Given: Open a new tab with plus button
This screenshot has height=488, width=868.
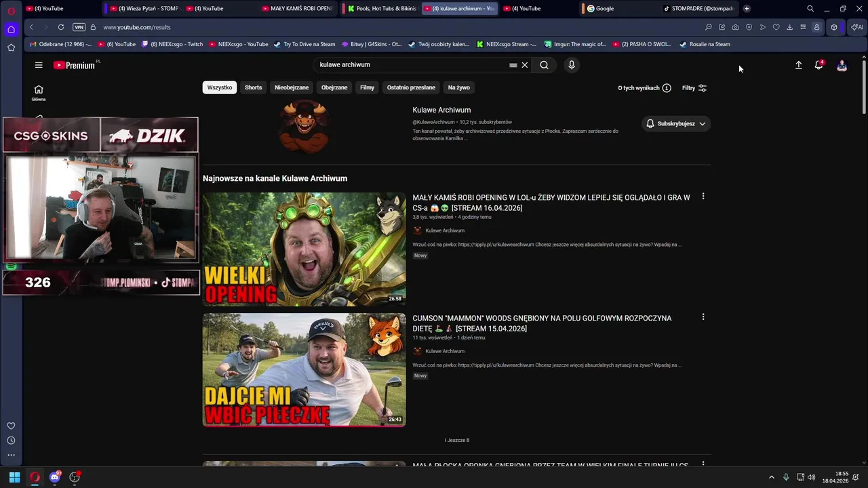Looking at the screenshot, I should [747, 9].
